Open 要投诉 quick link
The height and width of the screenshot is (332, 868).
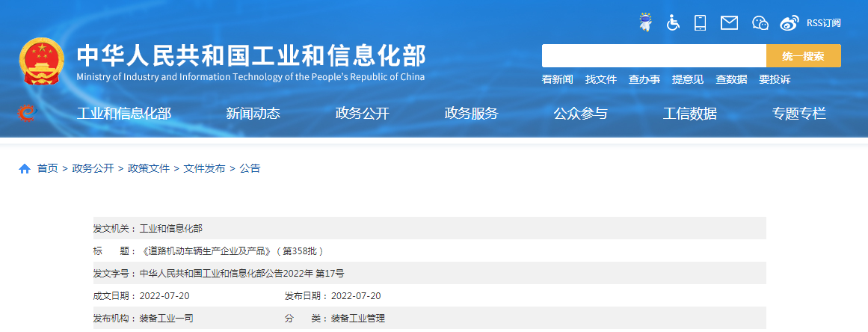point(775,79)
